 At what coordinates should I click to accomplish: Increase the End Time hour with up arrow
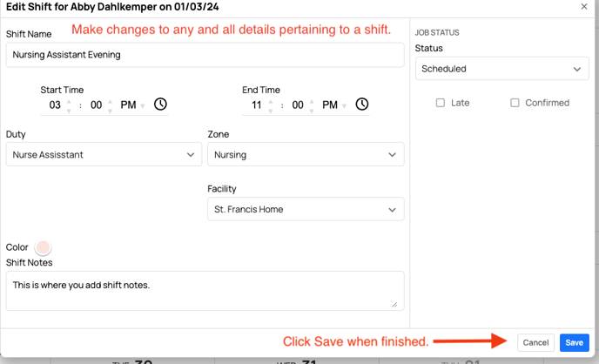coord(271,101)
